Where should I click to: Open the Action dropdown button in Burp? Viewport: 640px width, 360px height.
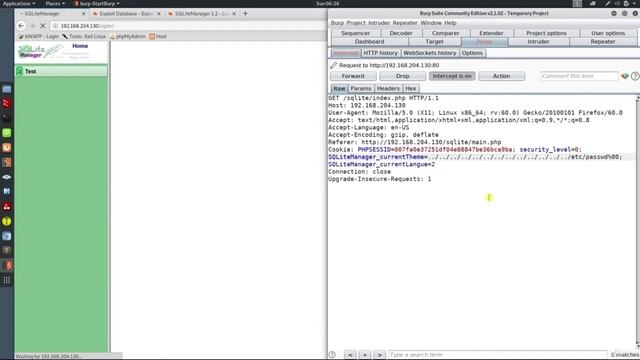[x=502, y=76]
